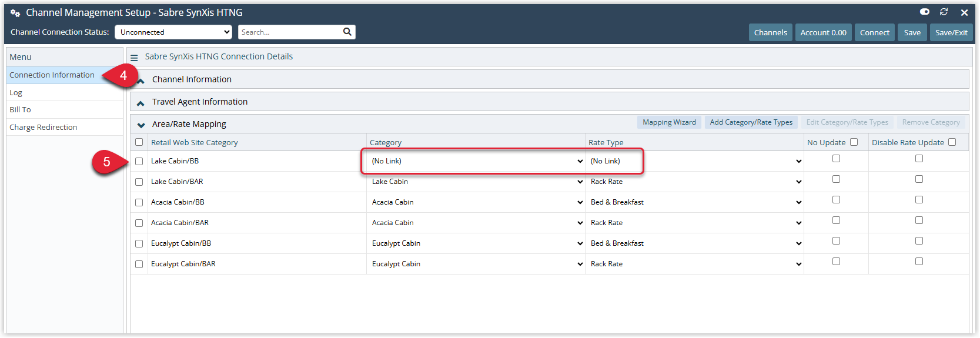Select the Acacia Cabin/BAR row checkbox
This screenshot has width=980, height=338.
(139, 223)
